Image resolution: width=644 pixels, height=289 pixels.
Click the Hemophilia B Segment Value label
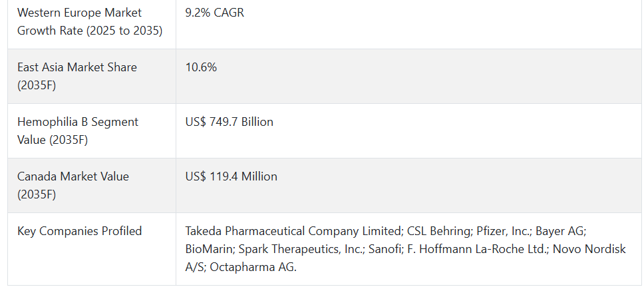pos(78,131)
